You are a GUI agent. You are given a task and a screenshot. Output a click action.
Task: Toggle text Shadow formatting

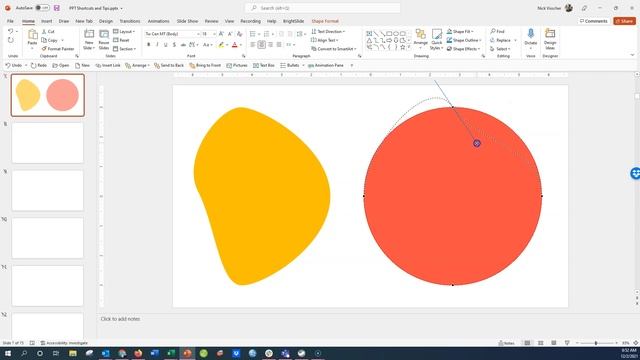pos(174,44)
